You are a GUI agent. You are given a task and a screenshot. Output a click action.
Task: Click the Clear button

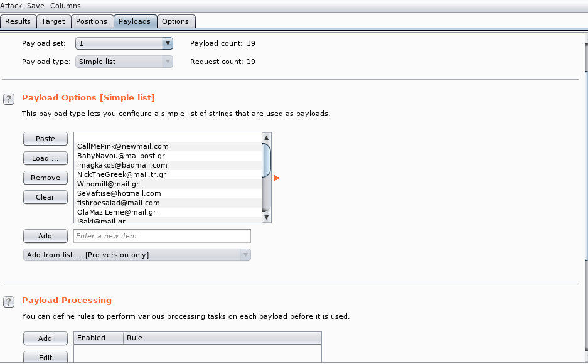45,197
